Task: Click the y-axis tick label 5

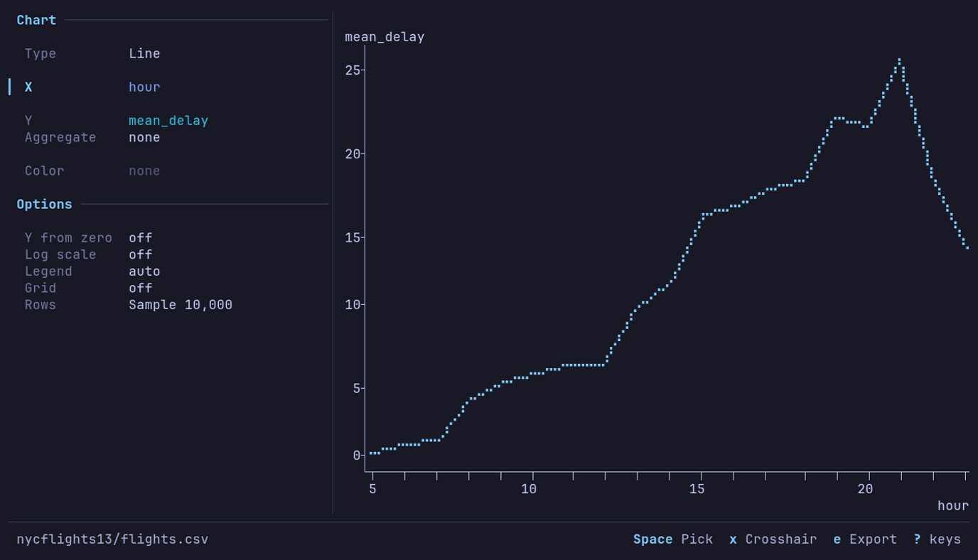Action: 357,389
